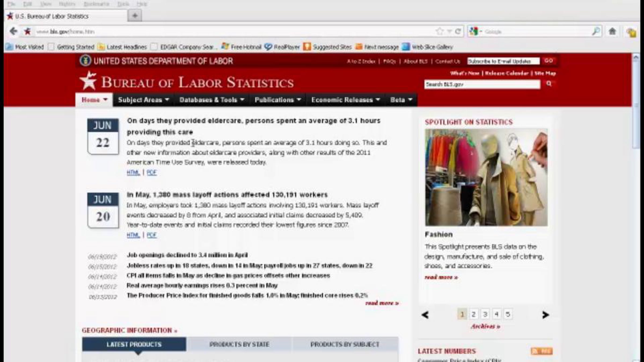Select Spotlight page 3

coord(485,314)
